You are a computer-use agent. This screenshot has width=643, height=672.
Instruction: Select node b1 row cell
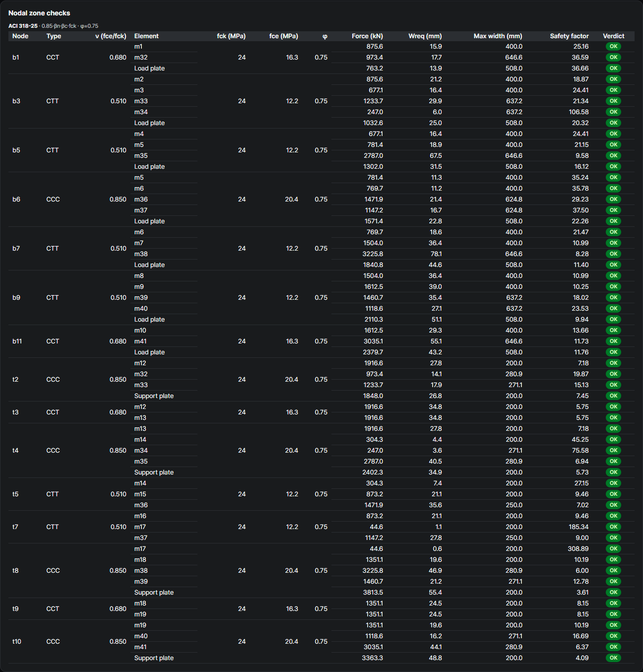[16, 58]
